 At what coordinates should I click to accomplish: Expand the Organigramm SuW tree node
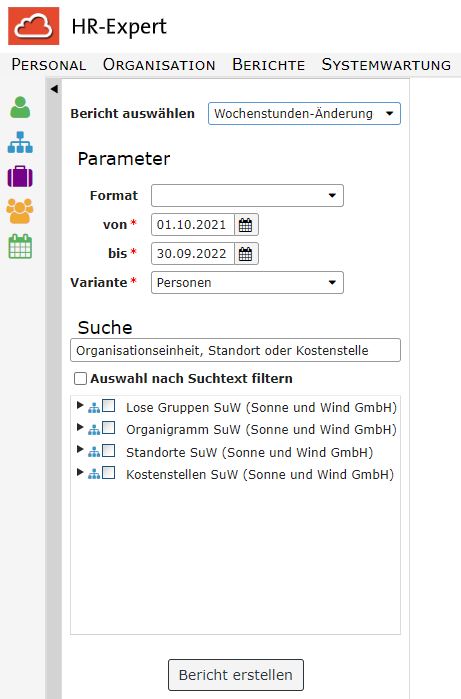80,427
